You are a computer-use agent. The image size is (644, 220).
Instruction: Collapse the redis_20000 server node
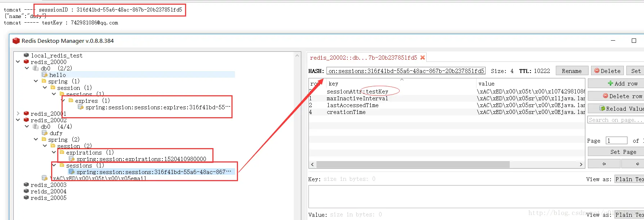pyautogui.click(x=18, y=62)
